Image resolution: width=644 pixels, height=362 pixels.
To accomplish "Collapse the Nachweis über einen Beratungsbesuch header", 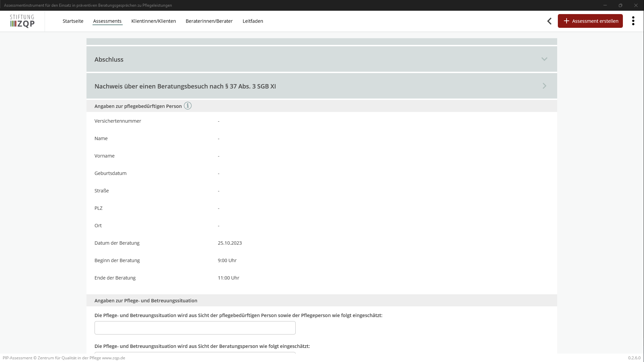I will tap(185, 86).
